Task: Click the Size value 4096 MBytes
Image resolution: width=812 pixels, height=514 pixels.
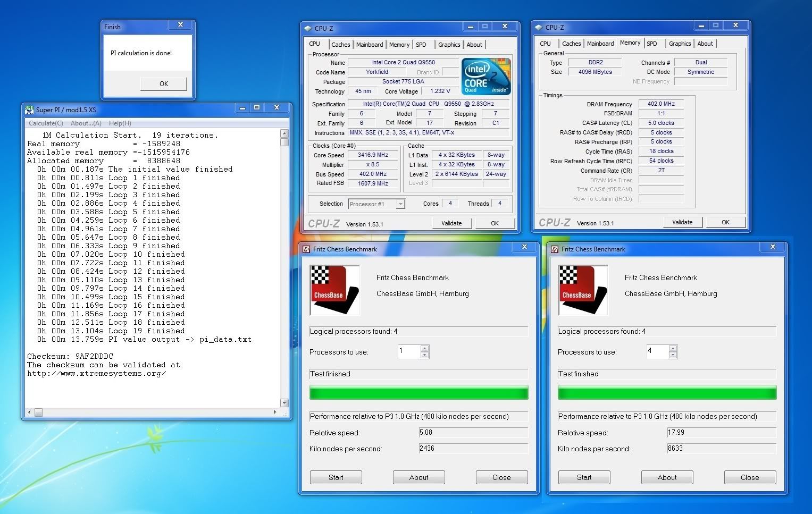Action: tap(595, 72)
